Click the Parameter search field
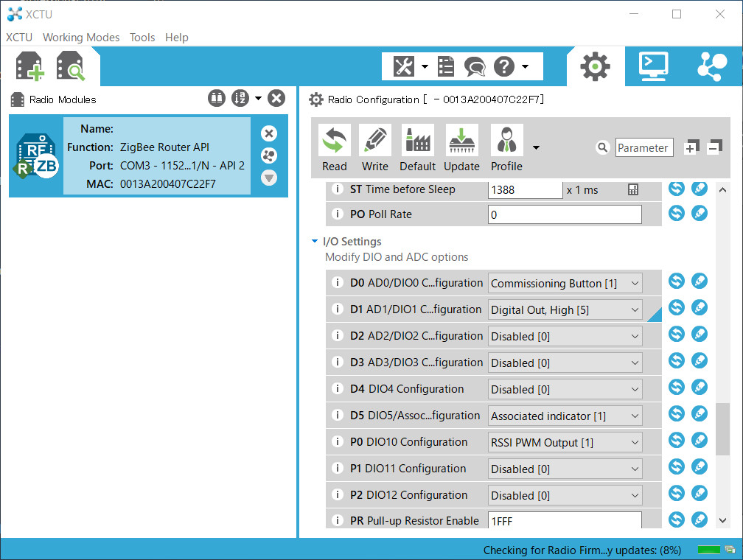Image resolution: width=743 pixels, height=560 pixels. 644,148
